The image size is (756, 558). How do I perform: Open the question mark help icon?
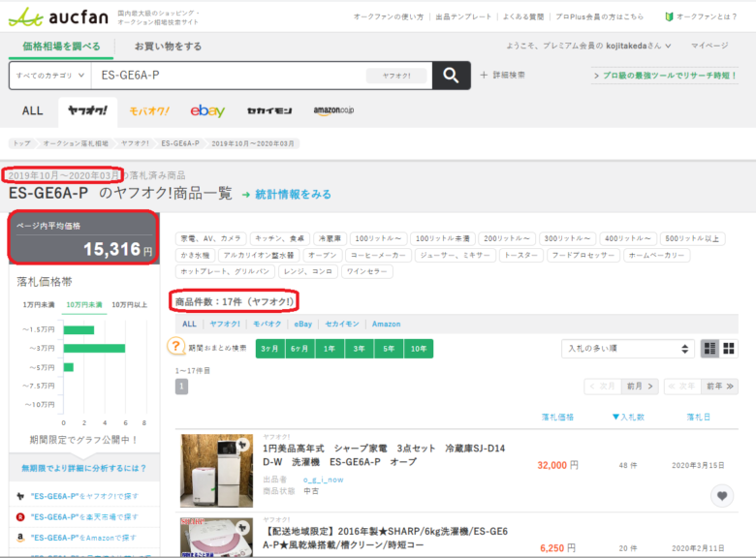176,346
